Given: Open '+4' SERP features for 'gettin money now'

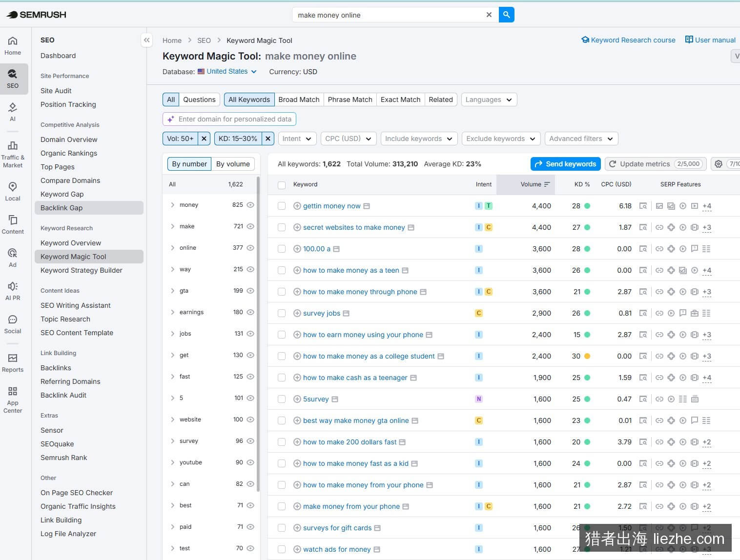Looking at the screenshot, I should tap(707, 206).
